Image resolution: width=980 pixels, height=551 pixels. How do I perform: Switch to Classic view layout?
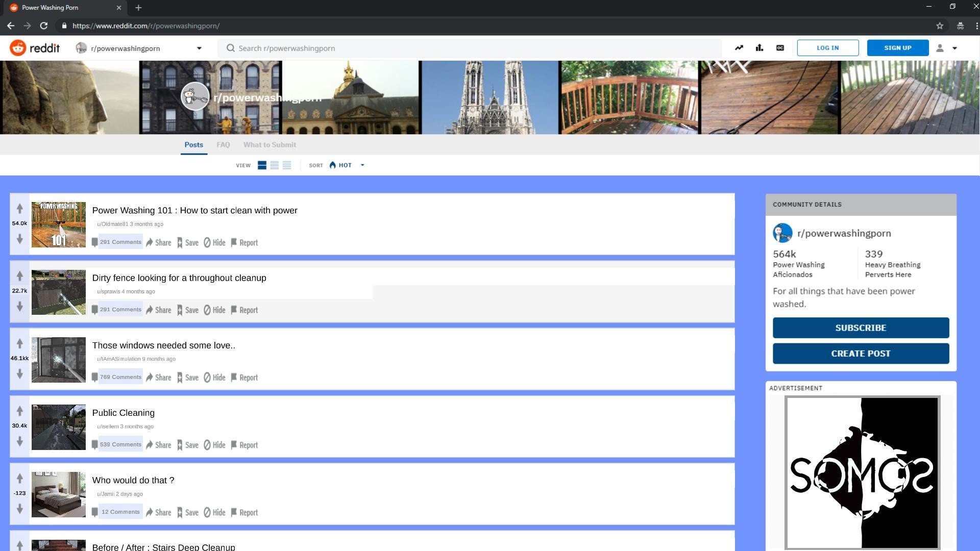274,165
